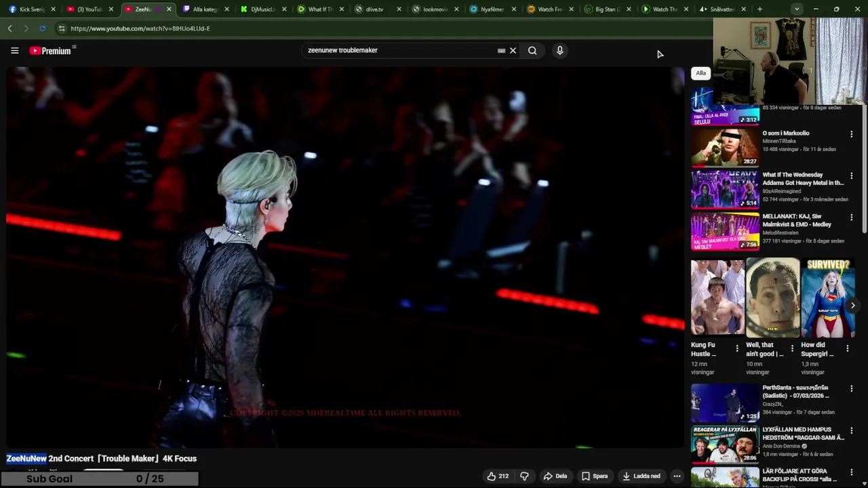This screenshot has height=488, width=868.
Task: Go to YouTube Premium home logo
Action: [51, 51]
